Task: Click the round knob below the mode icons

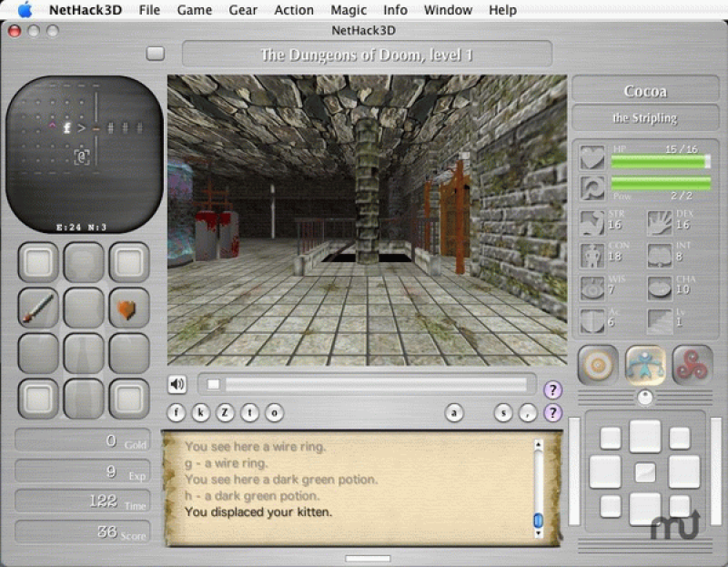Action: pos(645,397)
